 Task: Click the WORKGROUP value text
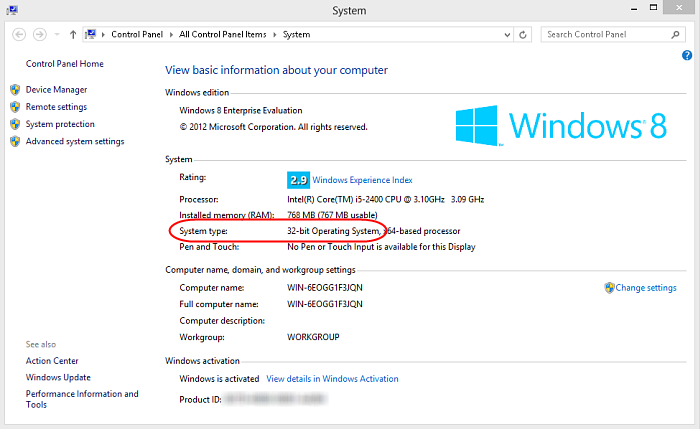pos(313,337)
